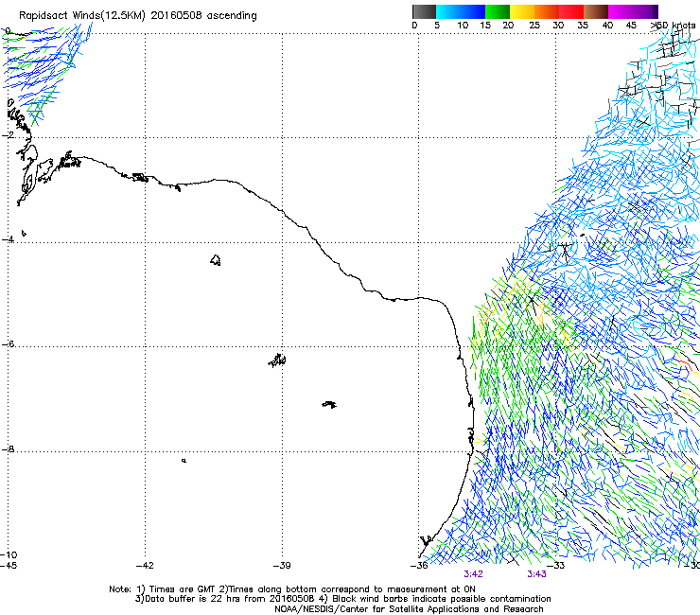
Task: Click the '-36' longitude axis label
Action: pyautogui.click(x=419, y=566)
